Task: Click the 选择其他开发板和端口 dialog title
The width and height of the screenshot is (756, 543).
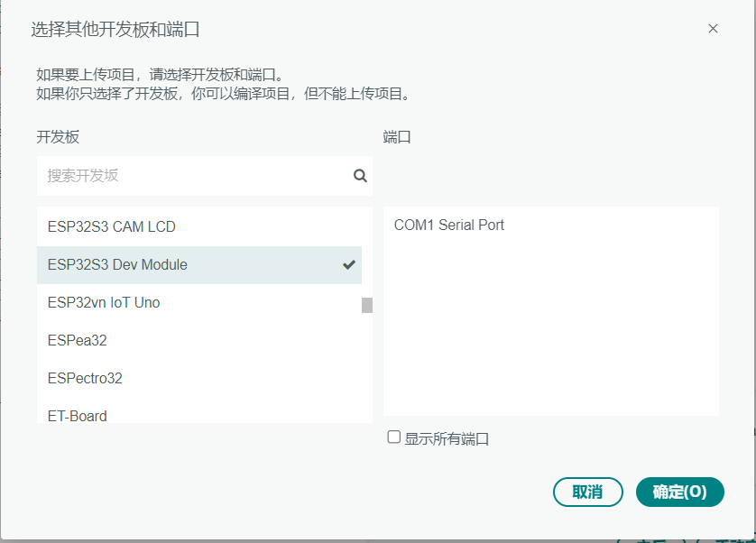Action: point(115,30)
